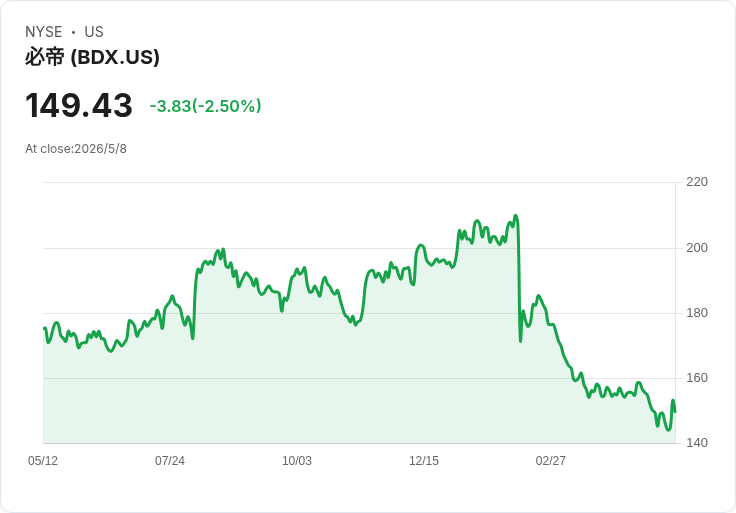Image resolution: width=736 pixels, height=513 pixels.
Task: Click the 12/15 date axis label
Action: (x=424, y=461)
